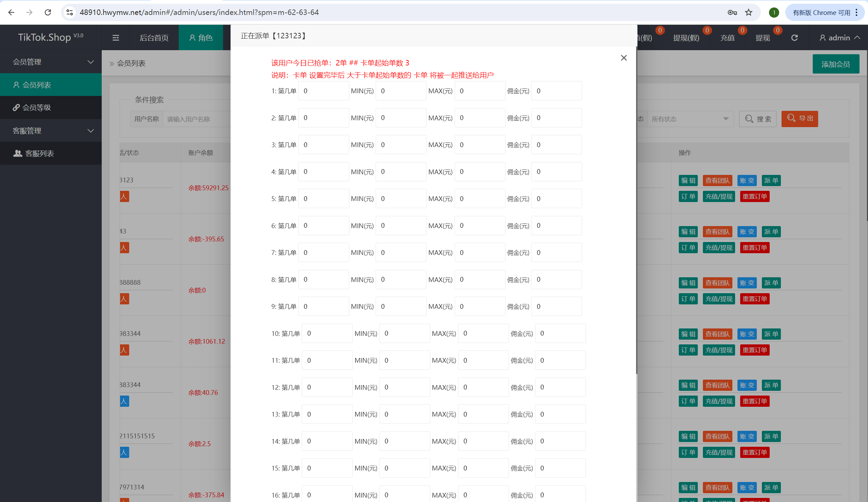The width and height of the screenshot is (868, 502).
Task: Expand the 客服管理 sidebar section
Action: coord(91,130)
